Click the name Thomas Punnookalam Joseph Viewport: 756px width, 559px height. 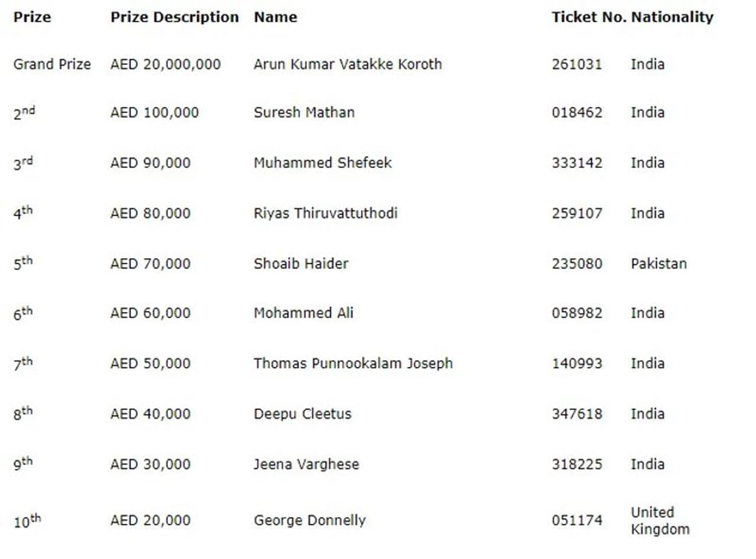click(x=353, y=363)
